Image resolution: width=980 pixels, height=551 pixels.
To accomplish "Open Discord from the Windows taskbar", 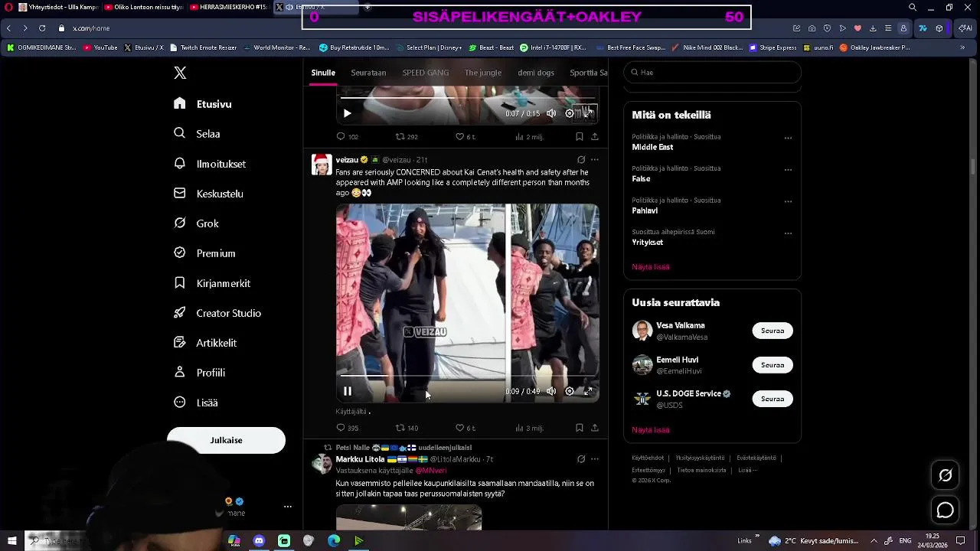I will 259,541.
